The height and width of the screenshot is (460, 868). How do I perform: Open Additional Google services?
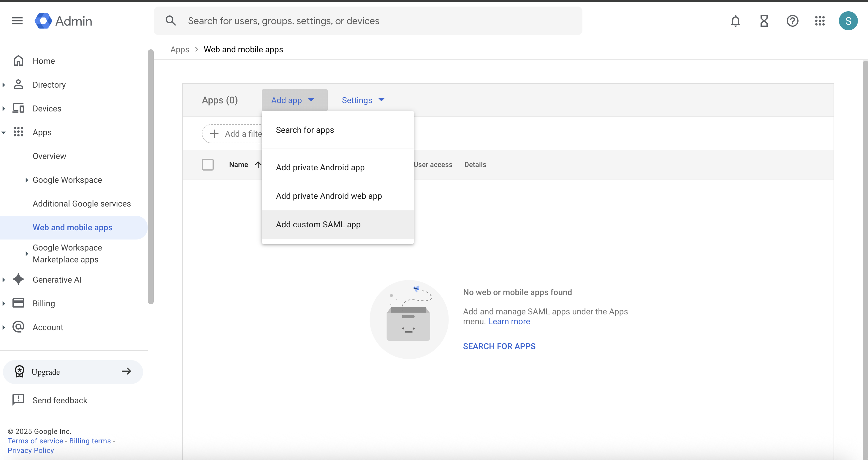click(82, 204)
